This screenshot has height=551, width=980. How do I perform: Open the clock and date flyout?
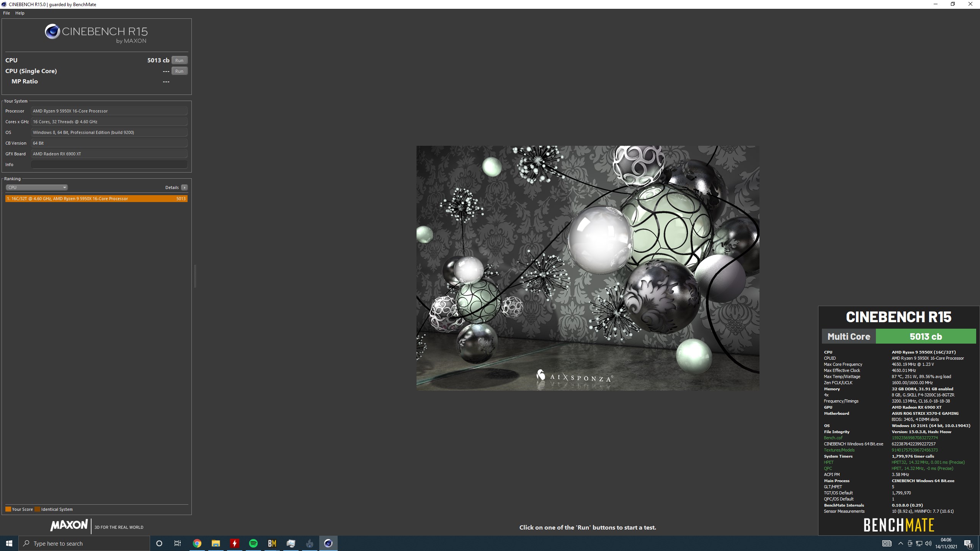(946, 543)
